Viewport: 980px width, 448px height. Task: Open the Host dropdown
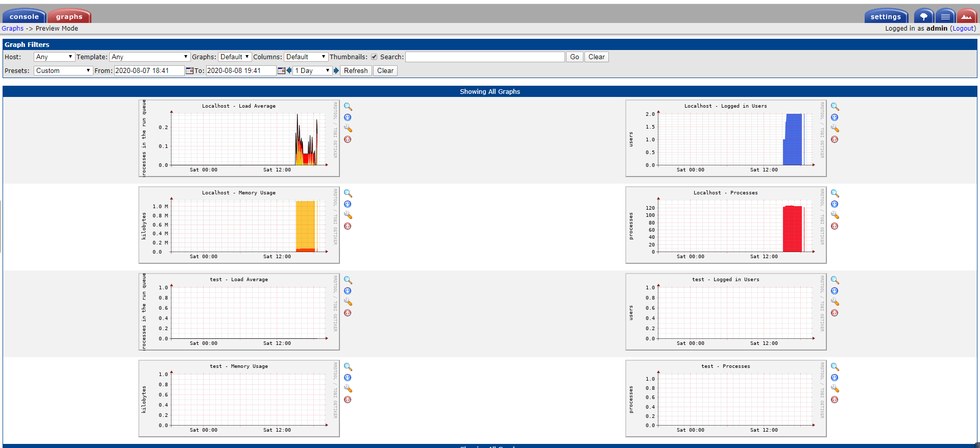(x=54, y=57)
